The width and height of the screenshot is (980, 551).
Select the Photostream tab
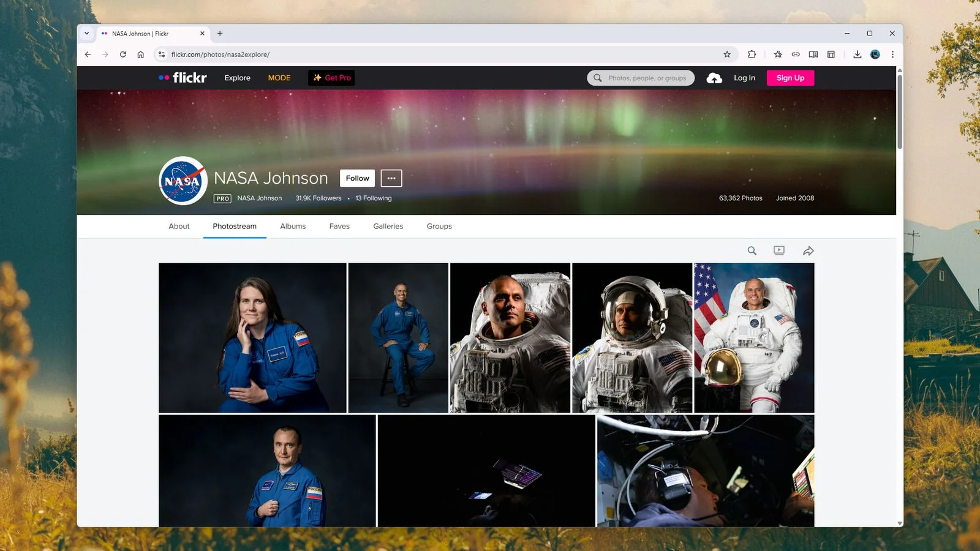tap(235, 227)
